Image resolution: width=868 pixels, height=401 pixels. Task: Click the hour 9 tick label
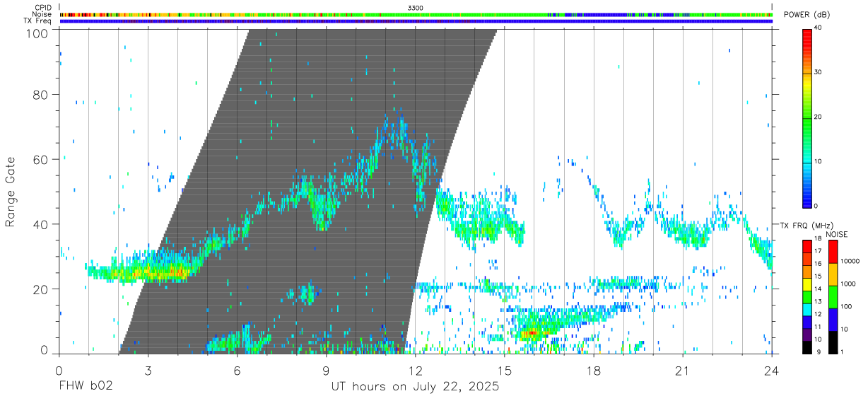(326, 370)
